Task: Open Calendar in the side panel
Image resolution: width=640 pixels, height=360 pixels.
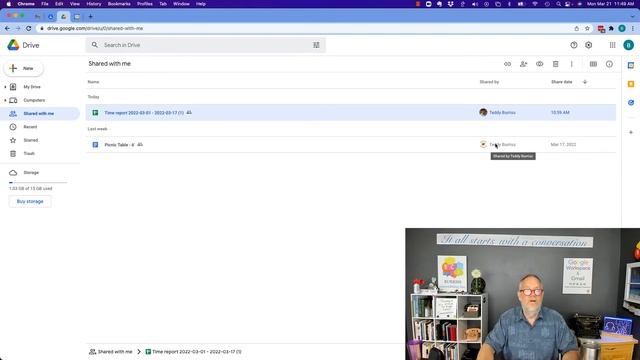Action: pyautogui.click(x=631, y=65)
